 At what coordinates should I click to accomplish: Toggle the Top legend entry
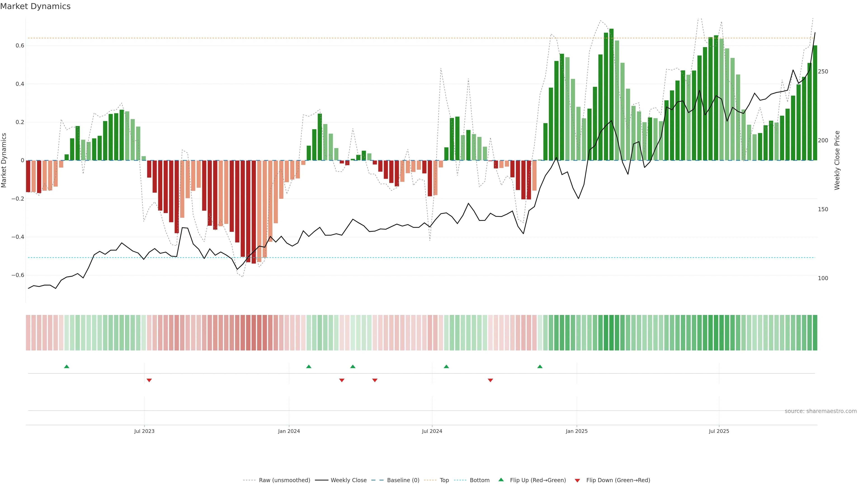[x=444, y=480]
